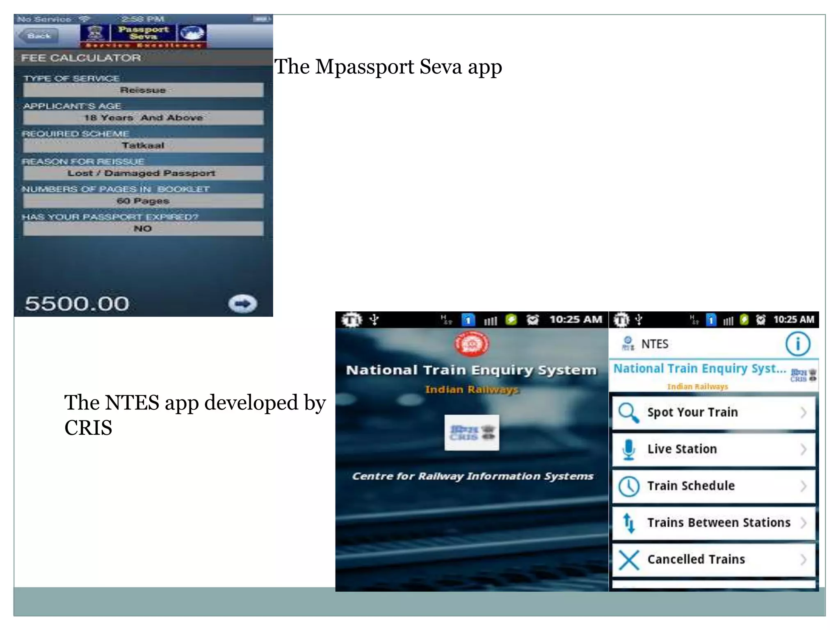
Task: Tap the Wi-Fi icon in iPhone status bar
Action: (84, 19)
